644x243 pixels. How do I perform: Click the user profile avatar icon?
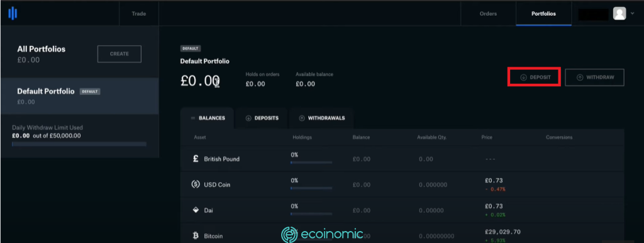tap(619, 14)
